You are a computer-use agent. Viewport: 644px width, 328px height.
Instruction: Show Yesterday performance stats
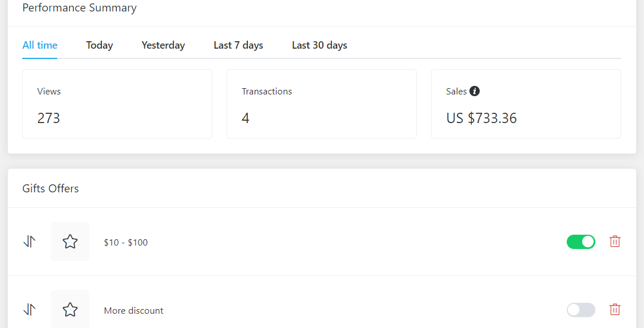pyautogui.click(x=163, y=45)
